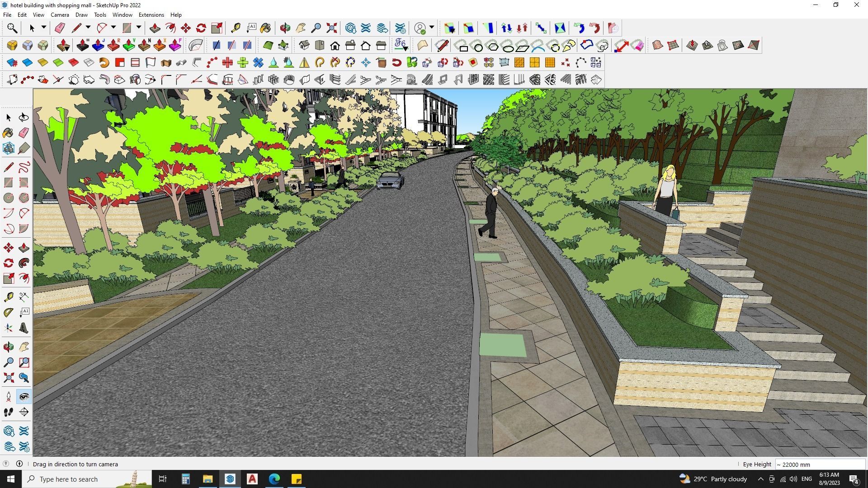This screenshot has width=868, height=488.
Task: Click the Eye Height value field
Action: click(820, 465)
